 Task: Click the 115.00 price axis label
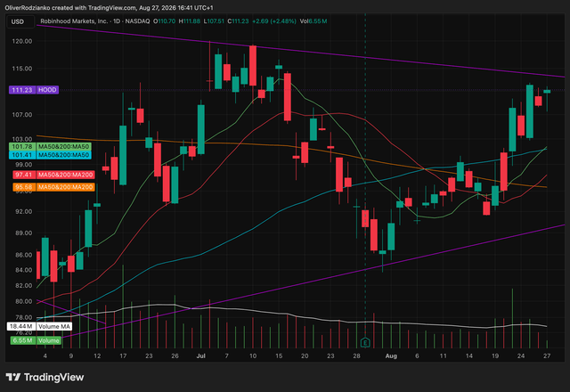[x=22, y=69]
